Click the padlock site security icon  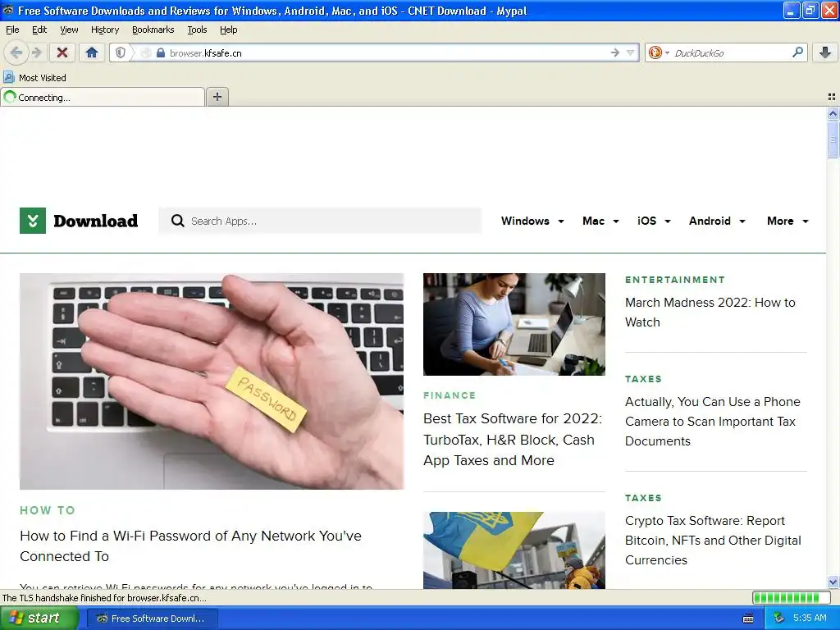pos(160,52)
